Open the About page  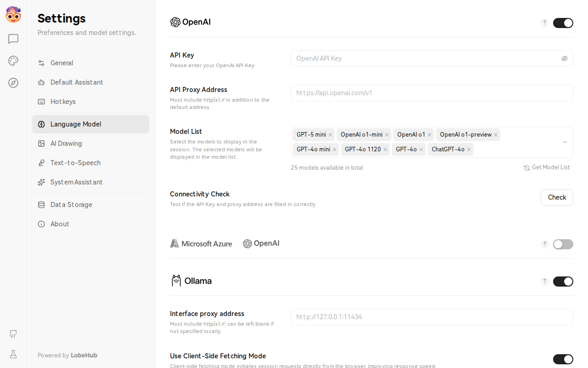90,224
